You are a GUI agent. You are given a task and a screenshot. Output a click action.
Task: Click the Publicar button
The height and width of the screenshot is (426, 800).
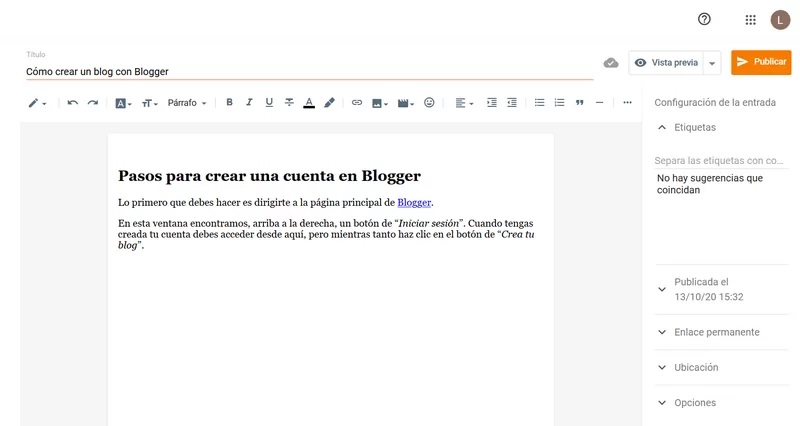click(761, 62)
